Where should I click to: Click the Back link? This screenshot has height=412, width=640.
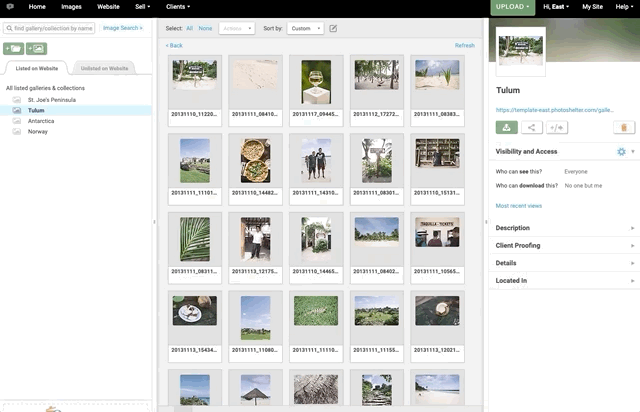[174, 45]
